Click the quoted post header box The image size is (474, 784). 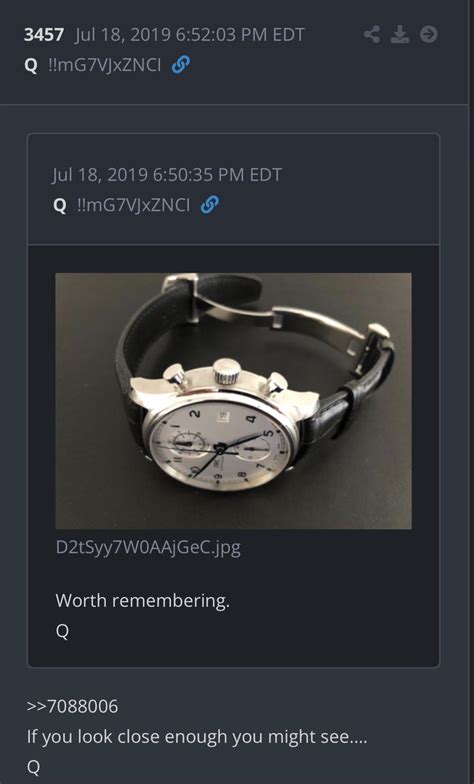pos(234,189)
